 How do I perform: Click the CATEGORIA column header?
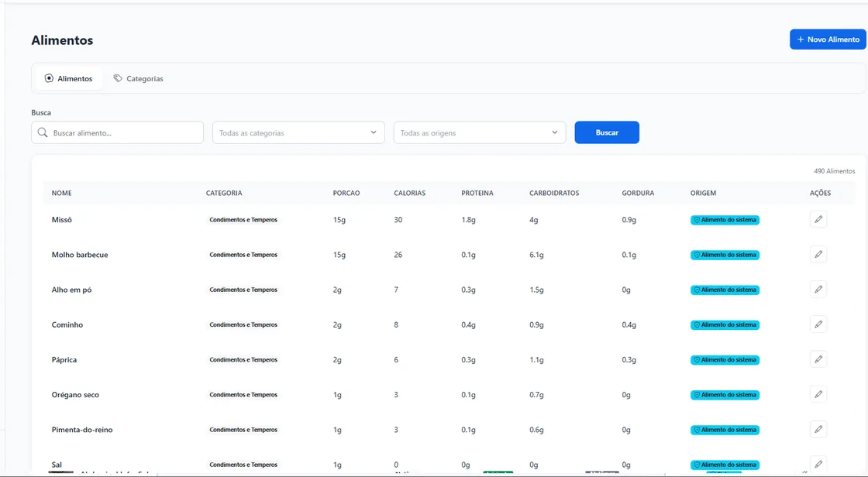pyautogui.click(x=224, y=193)
